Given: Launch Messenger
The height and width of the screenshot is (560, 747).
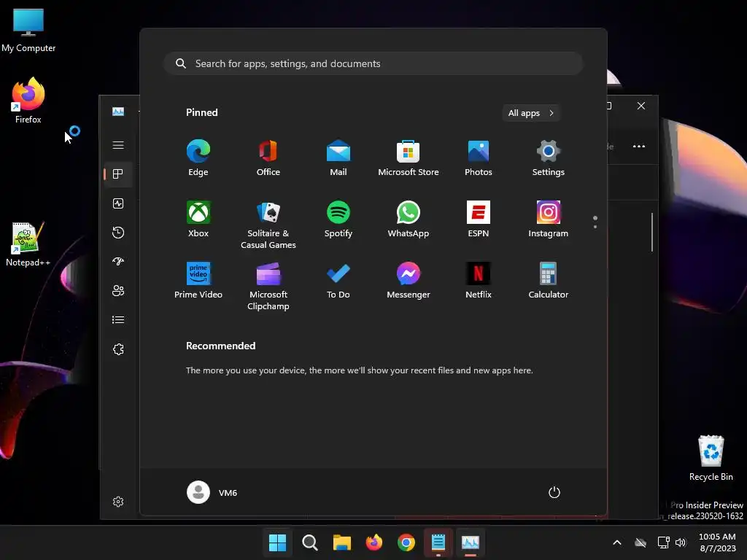Looking at the screenshot, I should 409,281.
